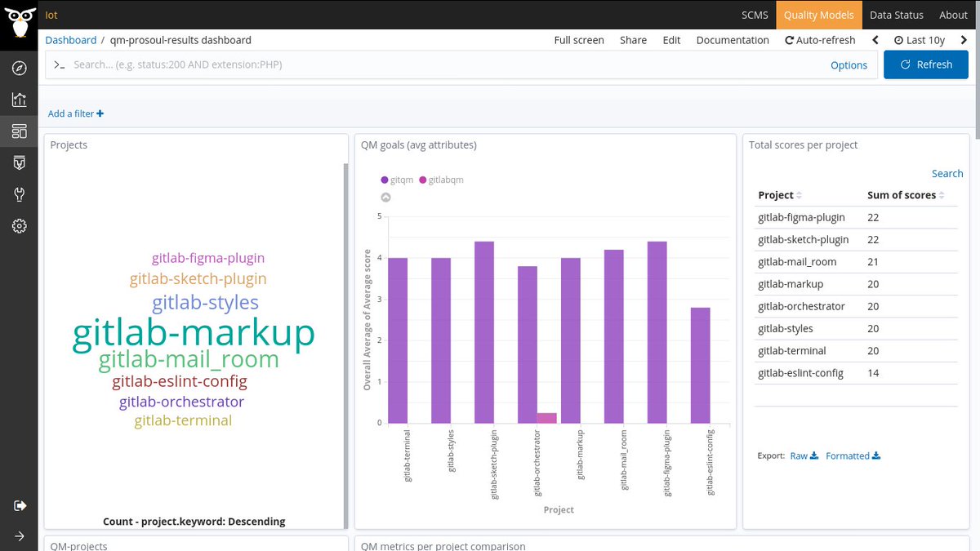Viewport: 980px width, 551px height.
Task: Sort table by the Project column
Action: click(779, 195)
